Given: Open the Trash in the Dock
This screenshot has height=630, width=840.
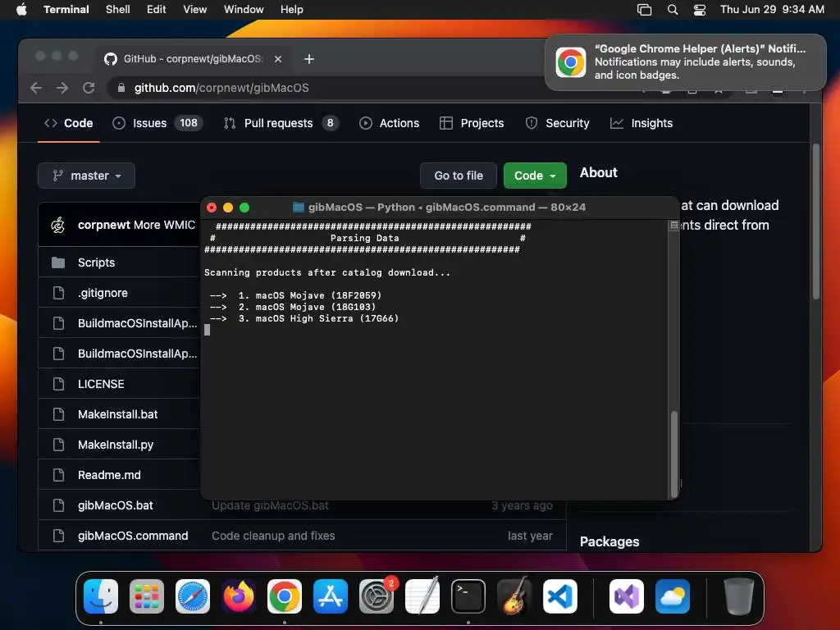Looking at the screenshot, I should point(739,596).
